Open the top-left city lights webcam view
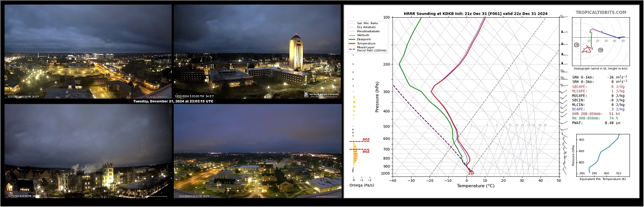 tap(88, 51)
